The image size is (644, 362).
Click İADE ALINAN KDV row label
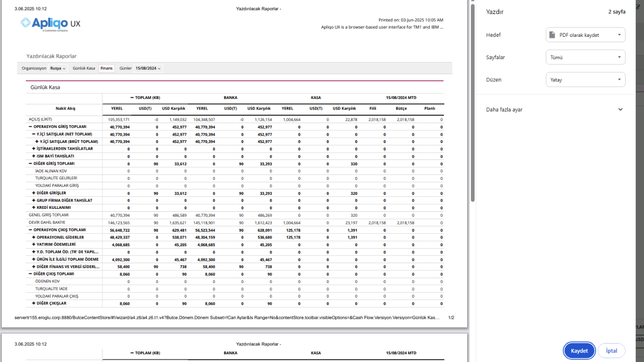pos(51,171)
